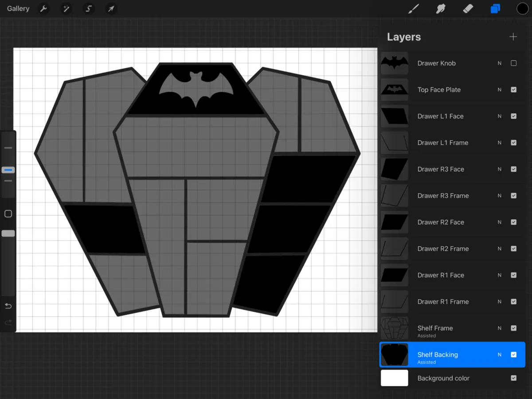The height and width of the screenshot is (399, 532).
Task: Show the Drawer Knob layer
Action: (513, 63)
